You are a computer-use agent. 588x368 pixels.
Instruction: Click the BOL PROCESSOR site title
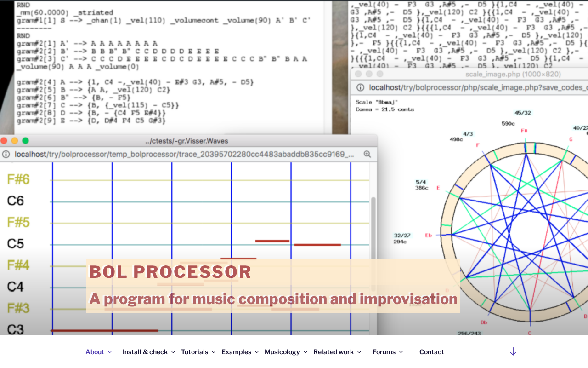(x=170, y=272)
